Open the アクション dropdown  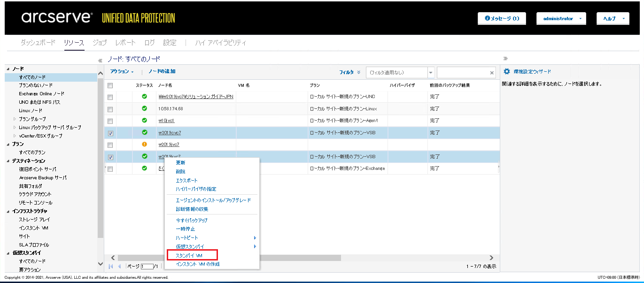122,71
